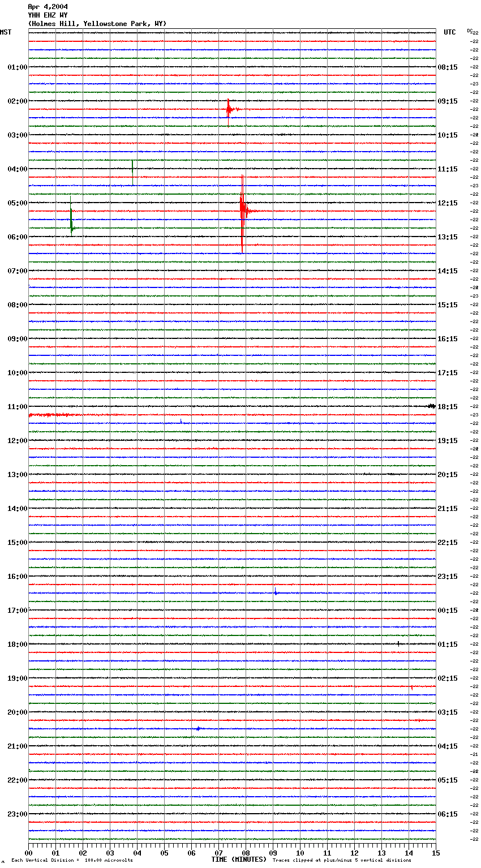Click the 09:15 UTC time label

[x=448, y=101]
